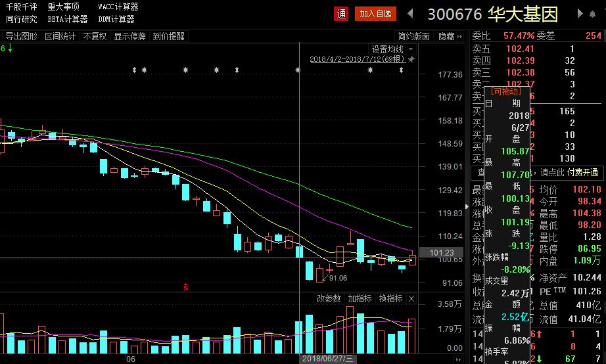Click 最高 104.38 value
This screenshot has height=364, width=606.
tap(587, 214)
